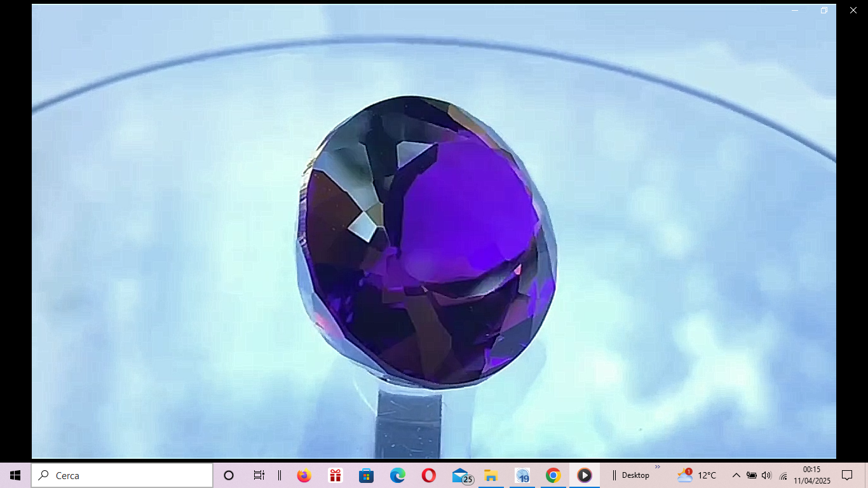Open Mail app with 25 badge
The width and height of the screenshot is (868, 488).
tap(461, 475)
